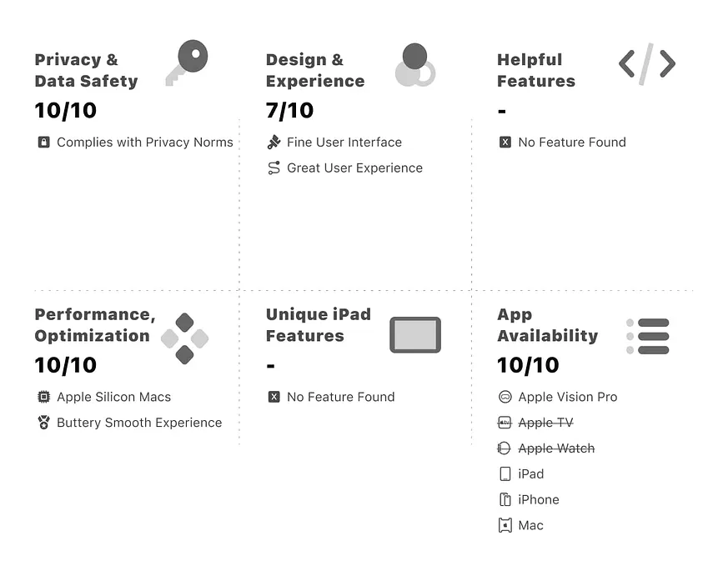Screen dimensions: 728x581
Task: Click the Mac availability entry
Action: (x=520, y=525)
